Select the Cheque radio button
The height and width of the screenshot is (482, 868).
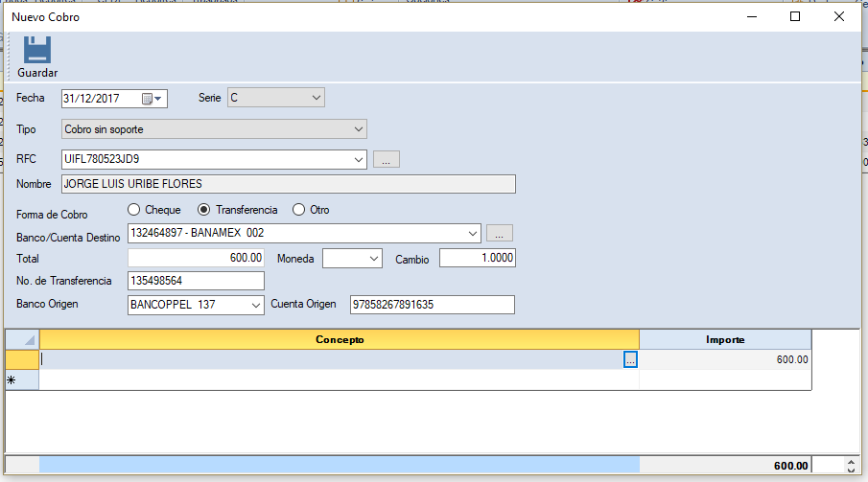(x=134, y=210)
